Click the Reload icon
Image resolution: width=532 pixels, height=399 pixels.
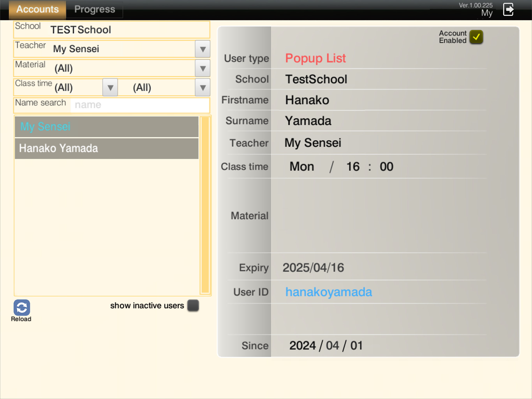click(x=22, y=308)
